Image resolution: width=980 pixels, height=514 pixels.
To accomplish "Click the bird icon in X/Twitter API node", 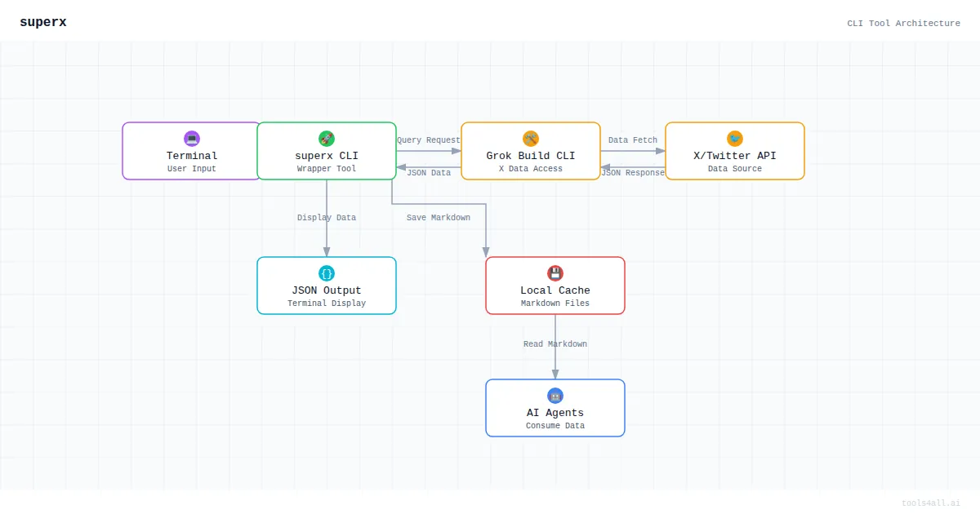I will [x=735, y=139].
